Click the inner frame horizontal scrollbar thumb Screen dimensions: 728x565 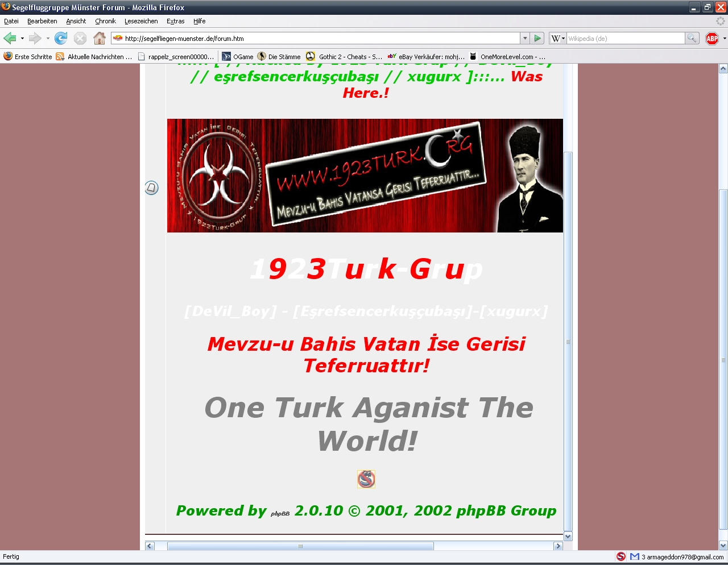tap(300, 546)
